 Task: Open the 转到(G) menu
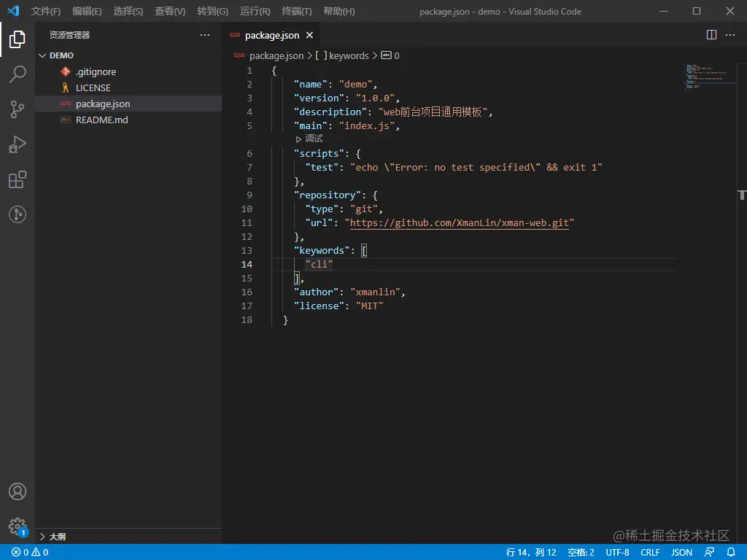pos(212,11)
